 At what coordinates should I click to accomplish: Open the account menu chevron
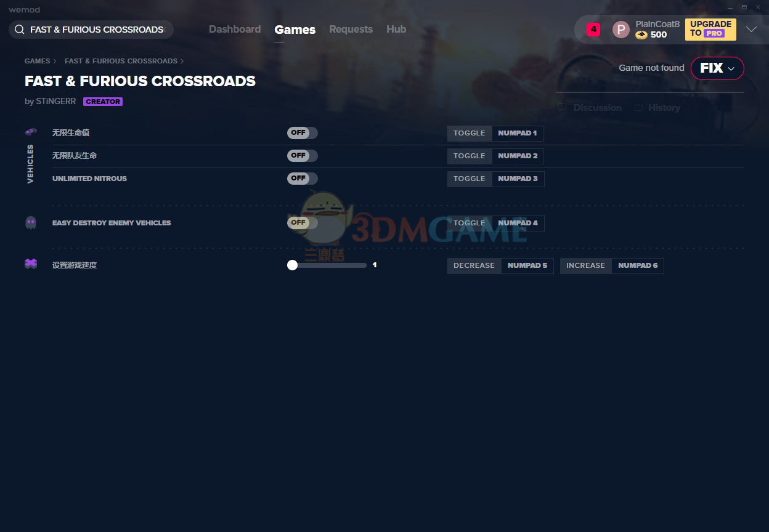pos(751,30)
